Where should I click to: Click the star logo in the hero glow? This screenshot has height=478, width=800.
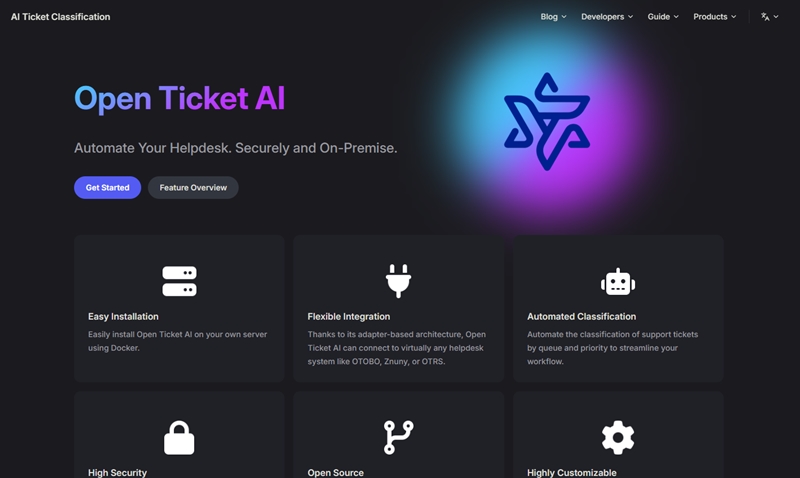[x=547, y=121]
